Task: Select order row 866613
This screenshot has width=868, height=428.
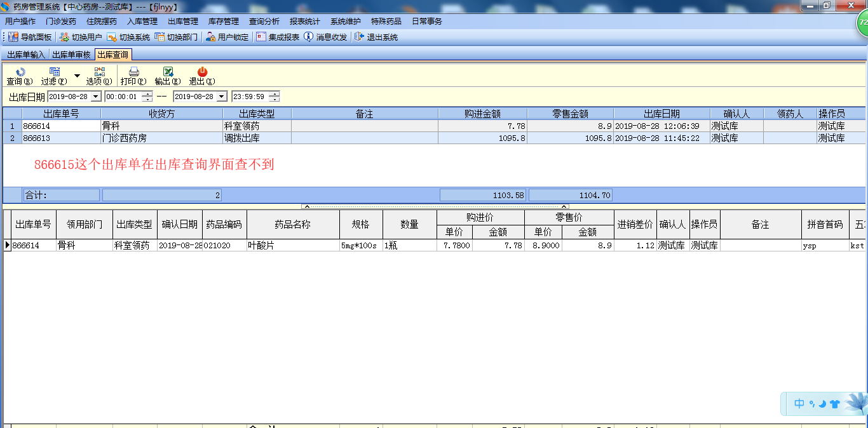Action: (x=433, y=138)
